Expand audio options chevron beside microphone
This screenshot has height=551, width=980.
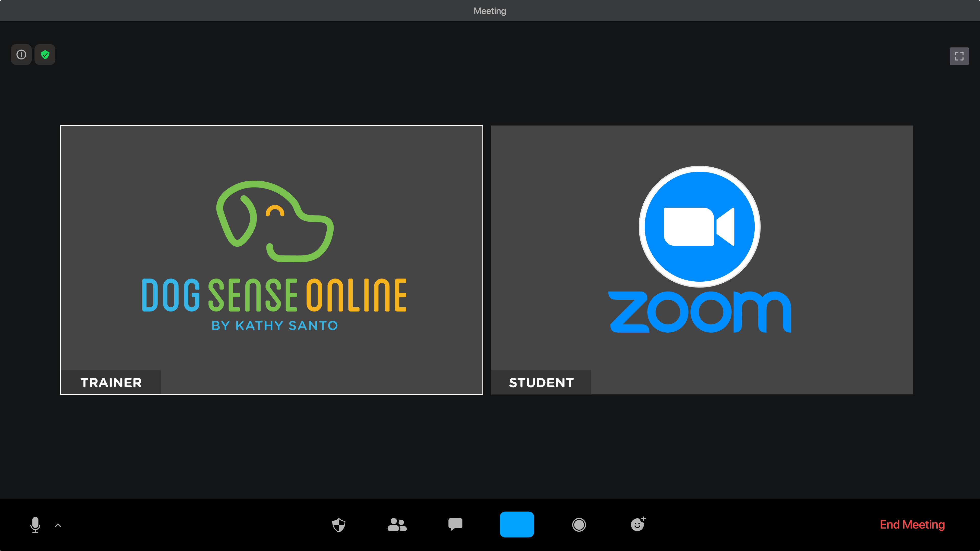58,525
